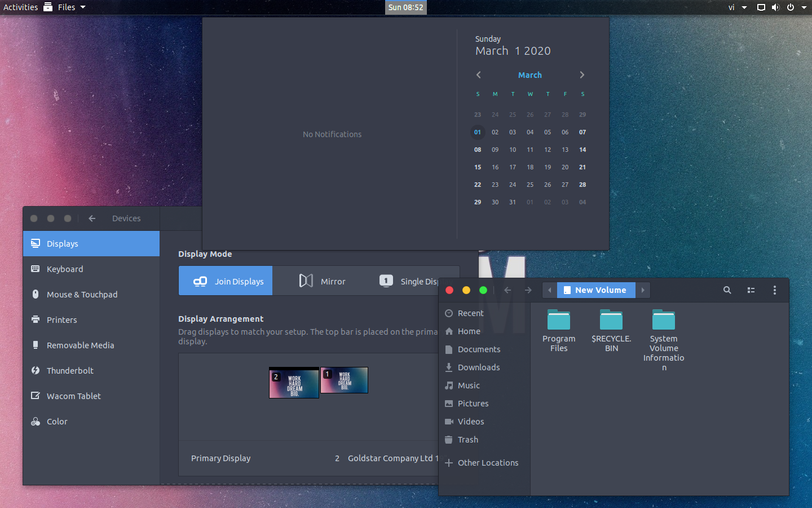
Task: Select display 1 thumbnail in arrangement
Action: coord(345,380)
